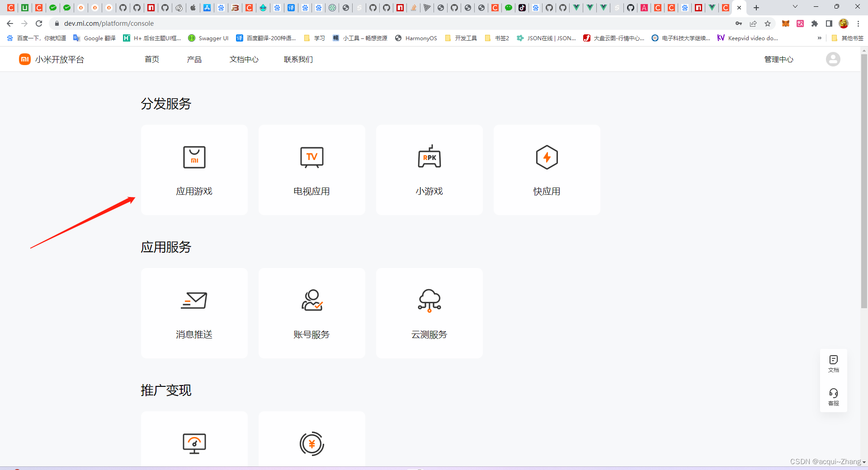
Task: Open the 快应用 lightning hexagon icon
Action: tap(547, 157)
